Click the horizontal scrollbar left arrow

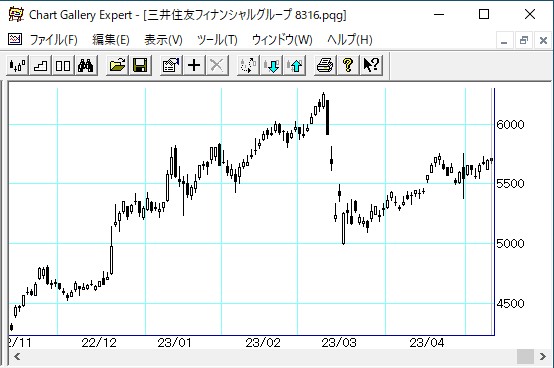click(17, 356)
